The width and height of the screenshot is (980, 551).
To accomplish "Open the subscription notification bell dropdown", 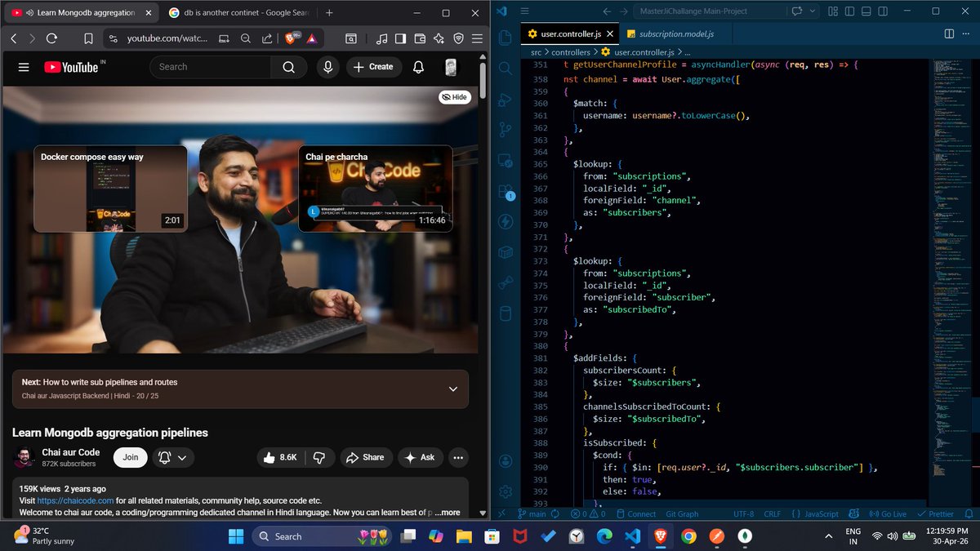I will (174, 457).
